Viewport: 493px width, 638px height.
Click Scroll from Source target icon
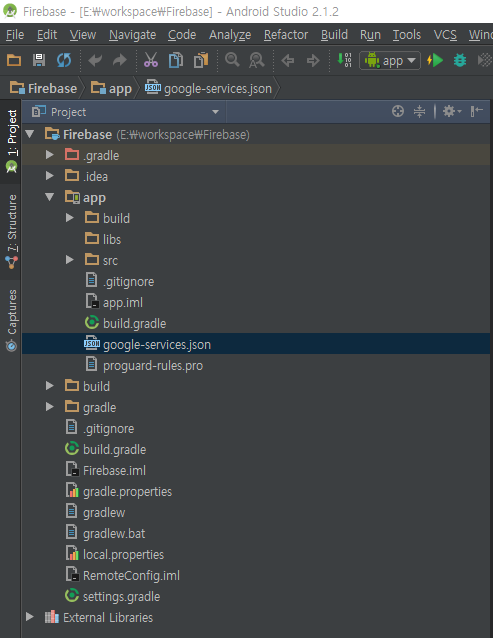[x=398, y=111]
